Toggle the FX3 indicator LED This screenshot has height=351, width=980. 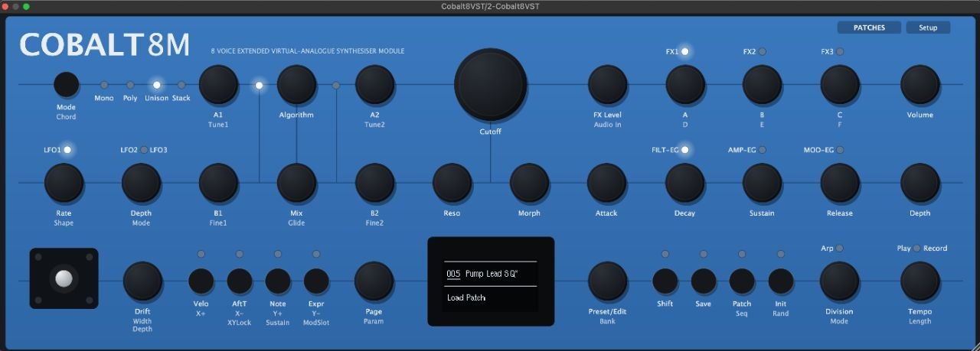pyautogui.click(x=840, y=52)
